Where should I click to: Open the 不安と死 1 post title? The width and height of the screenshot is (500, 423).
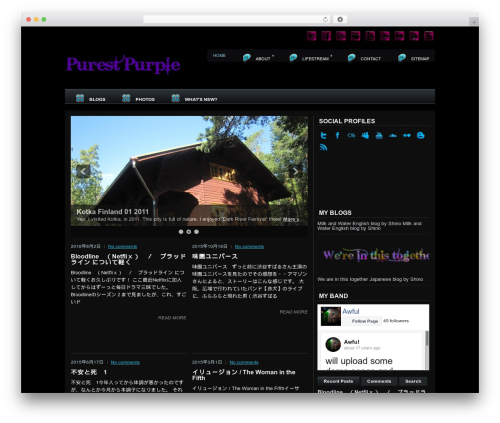89,372
